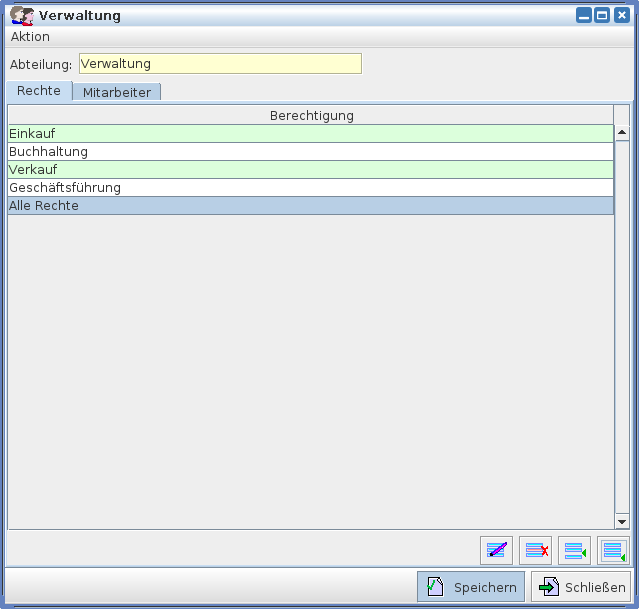This screenshot has width=639, height=609.
Task: Click the Alle Rechte row
Action: [x=310, y=206]
